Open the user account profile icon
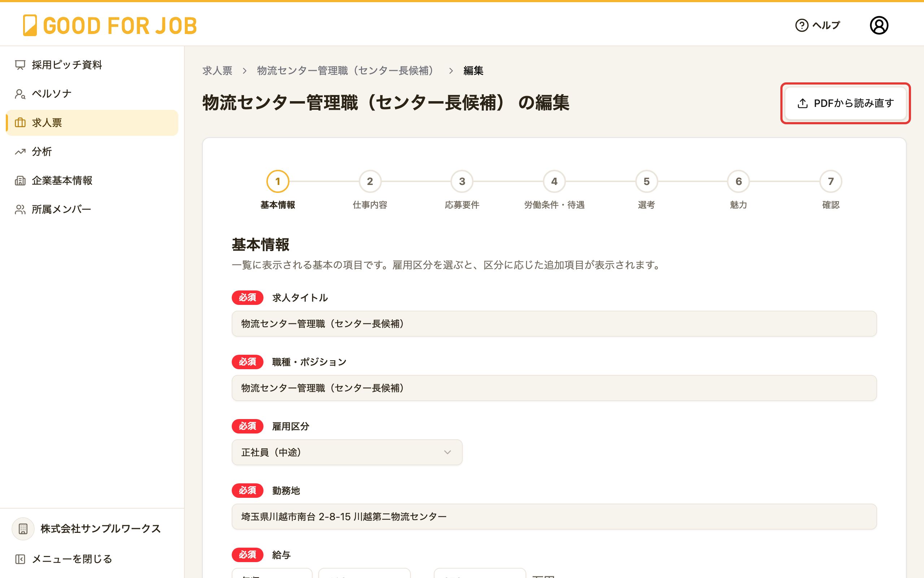Viewport: 924px width, 578px height. pos(879,25)
